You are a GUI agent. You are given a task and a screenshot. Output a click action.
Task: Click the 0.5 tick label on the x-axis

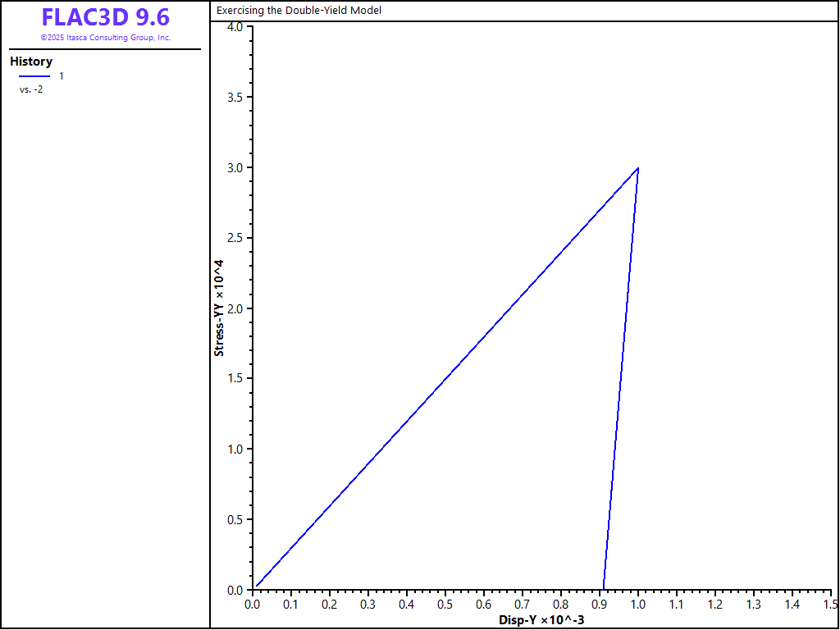[x=445, y=605]
